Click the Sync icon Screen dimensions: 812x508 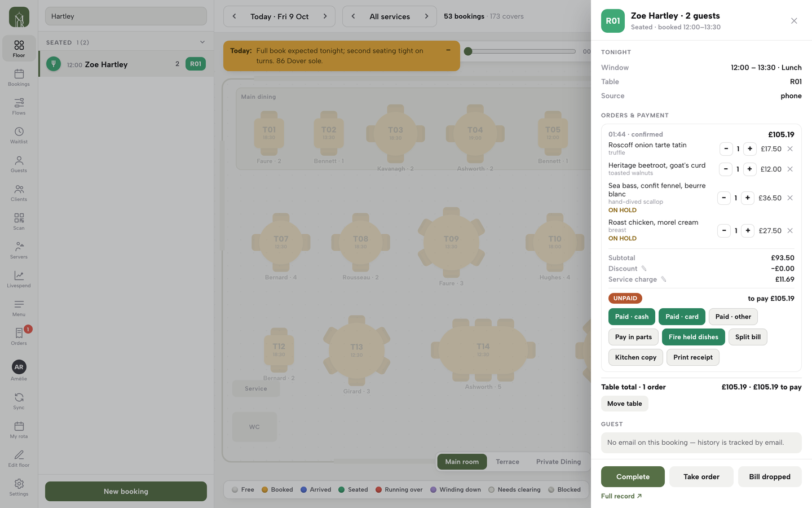pos(19,401)
